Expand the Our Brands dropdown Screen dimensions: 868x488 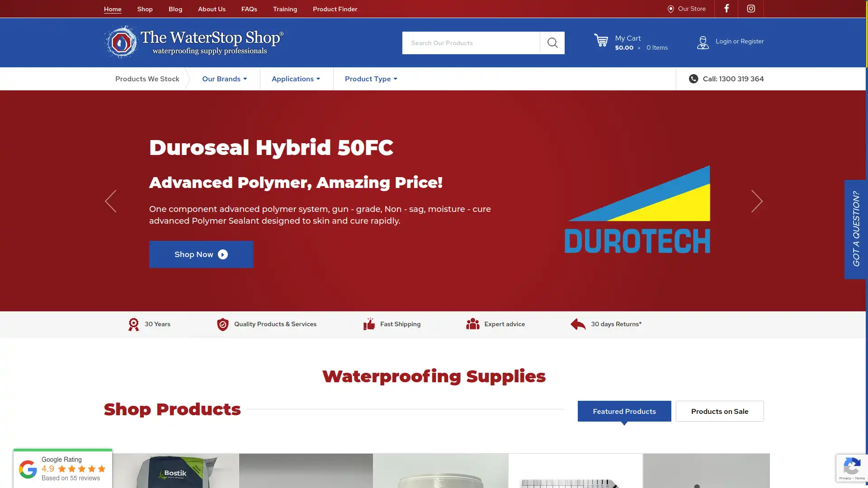point(224,79)
